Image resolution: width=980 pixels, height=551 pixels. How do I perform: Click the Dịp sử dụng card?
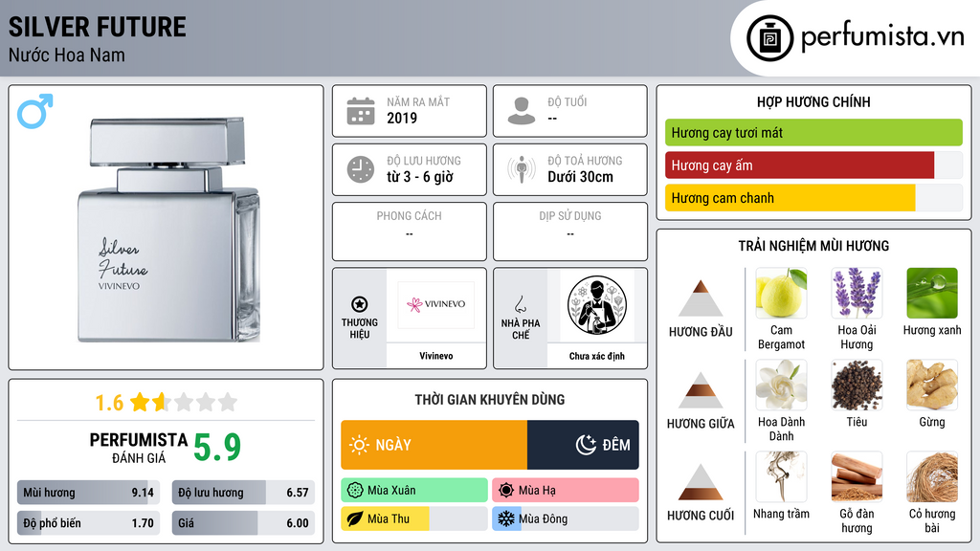pos(570,231)
